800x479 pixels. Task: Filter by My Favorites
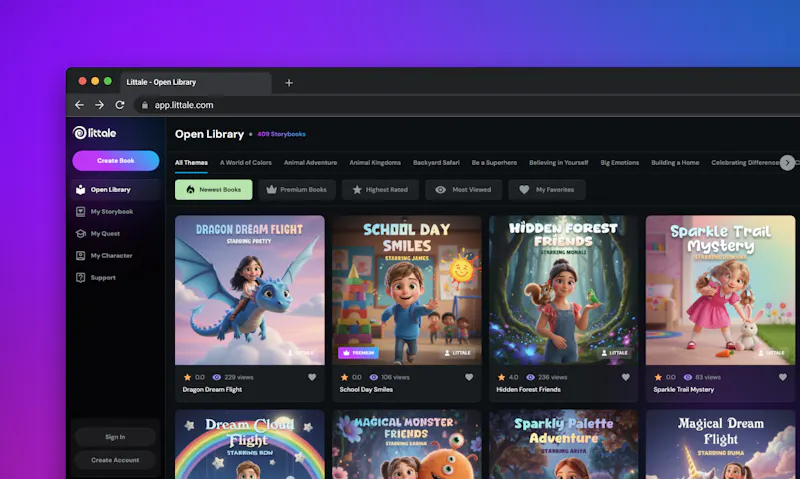[547, 190]
